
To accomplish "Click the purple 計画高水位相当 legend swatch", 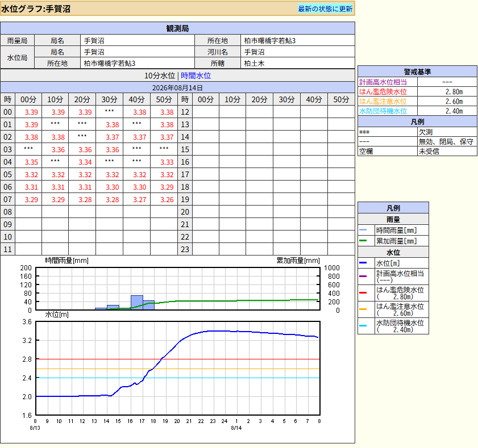I will [363, 276].
